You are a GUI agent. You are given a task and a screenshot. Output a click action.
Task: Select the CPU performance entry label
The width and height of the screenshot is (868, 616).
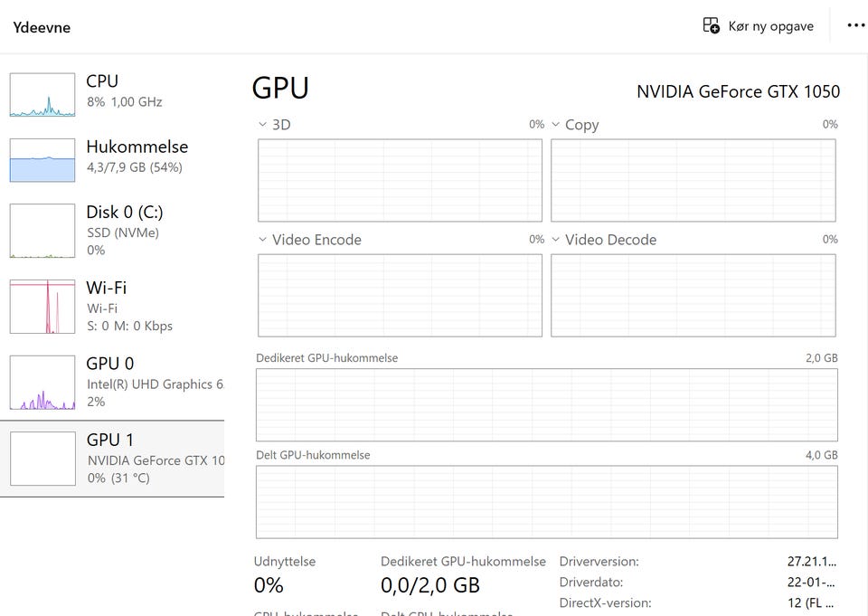pos(102,81)
